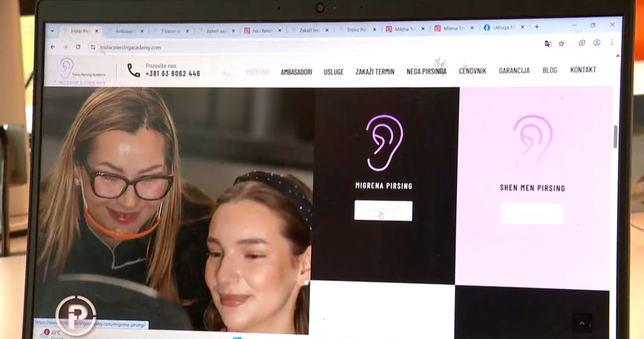This screenshot has width=644, height=339.
Task: Click the phone handset icon
Action: [x=133, y=70]
